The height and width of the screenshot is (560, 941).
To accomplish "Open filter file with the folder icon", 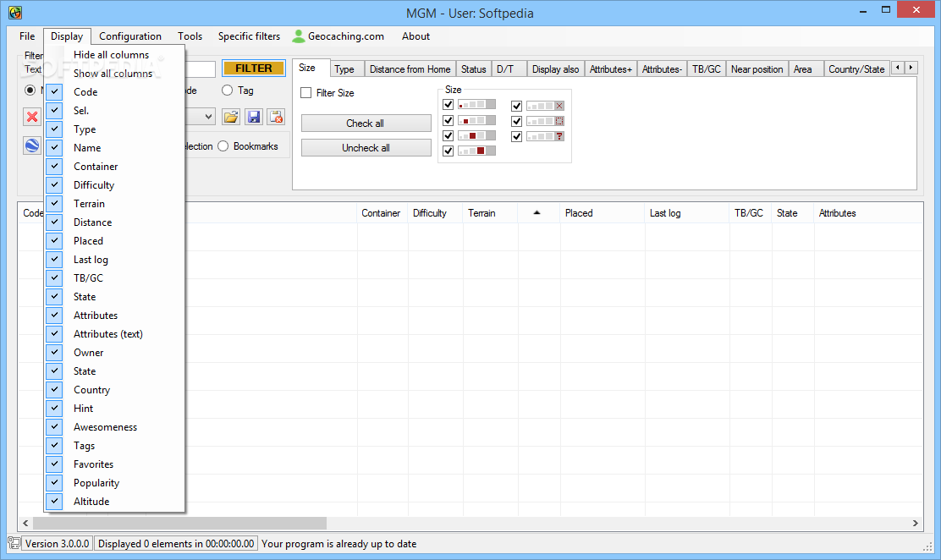I will coord(231,117).
